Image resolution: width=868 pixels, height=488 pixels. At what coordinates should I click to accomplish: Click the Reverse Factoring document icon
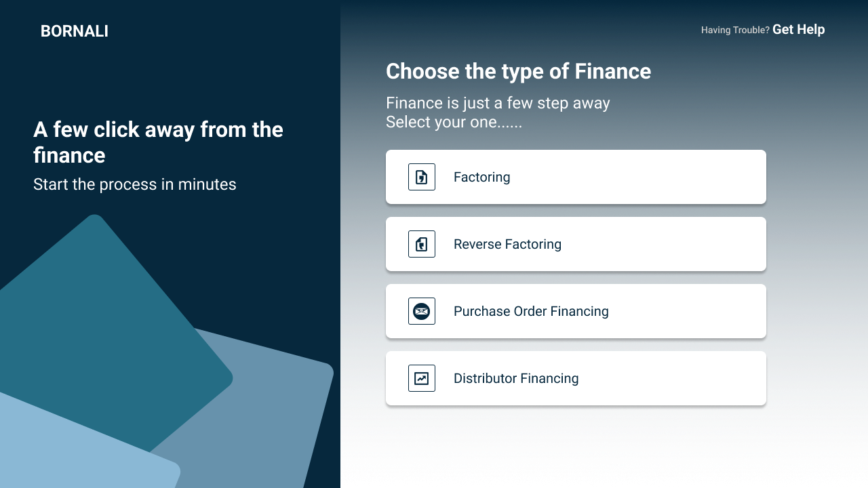pyautogui.click(x=422, y=244)
